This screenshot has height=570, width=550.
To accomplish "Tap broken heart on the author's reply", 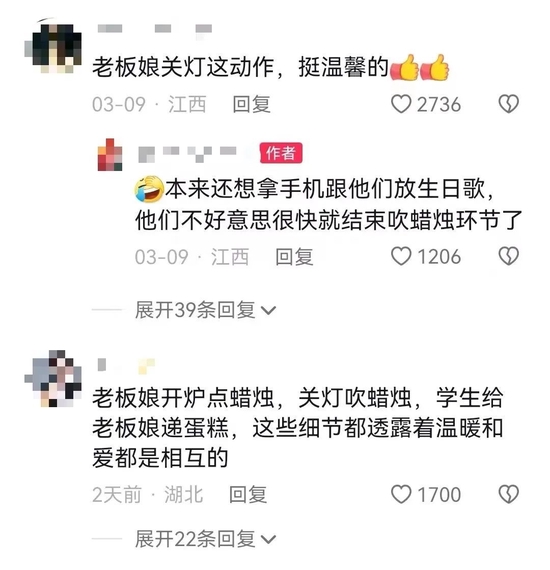I will (508, 256).
